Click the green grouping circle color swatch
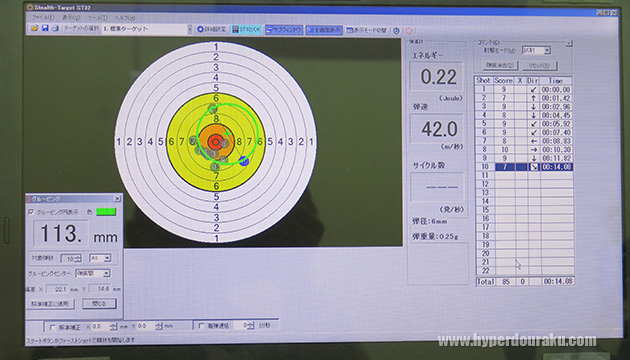Screen dimensions: 630x360 106,211
